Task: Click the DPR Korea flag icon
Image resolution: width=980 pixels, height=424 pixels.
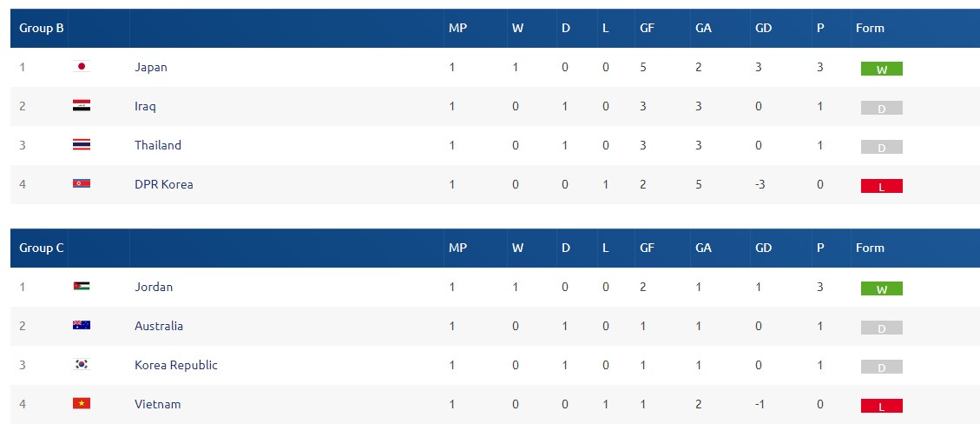Action: 82,184
